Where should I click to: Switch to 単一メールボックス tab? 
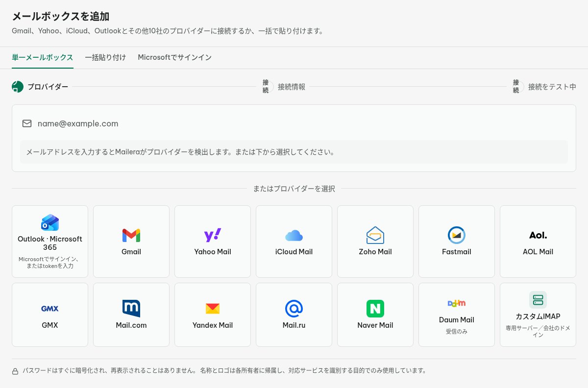(x=43, y=57)
